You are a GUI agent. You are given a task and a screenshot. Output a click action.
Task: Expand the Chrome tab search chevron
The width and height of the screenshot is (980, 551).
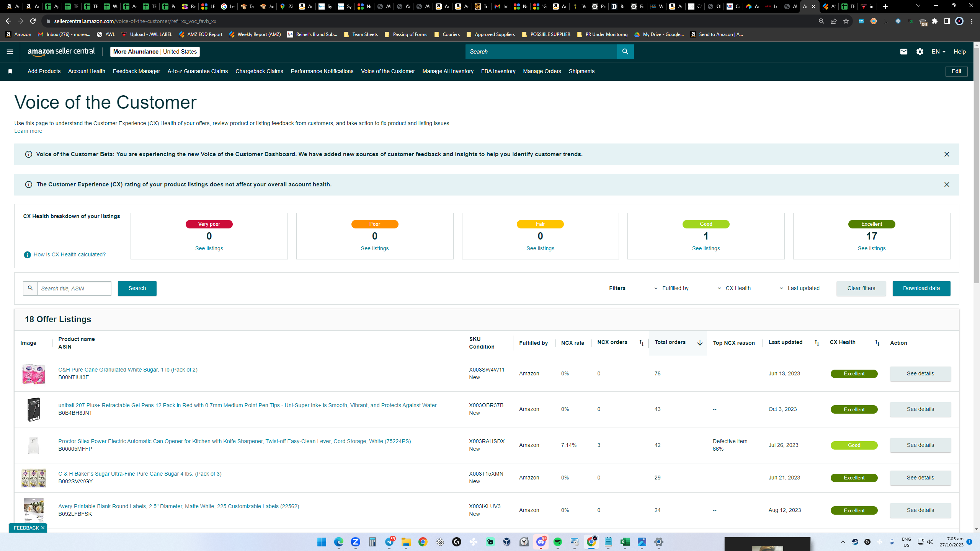(x=918, y=6)
